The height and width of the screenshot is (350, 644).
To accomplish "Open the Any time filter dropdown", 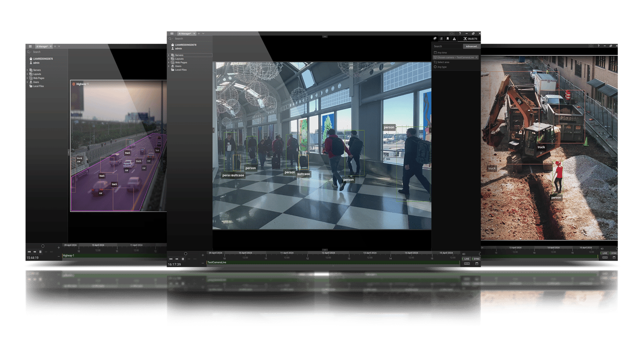I will [x=442, y=52].
